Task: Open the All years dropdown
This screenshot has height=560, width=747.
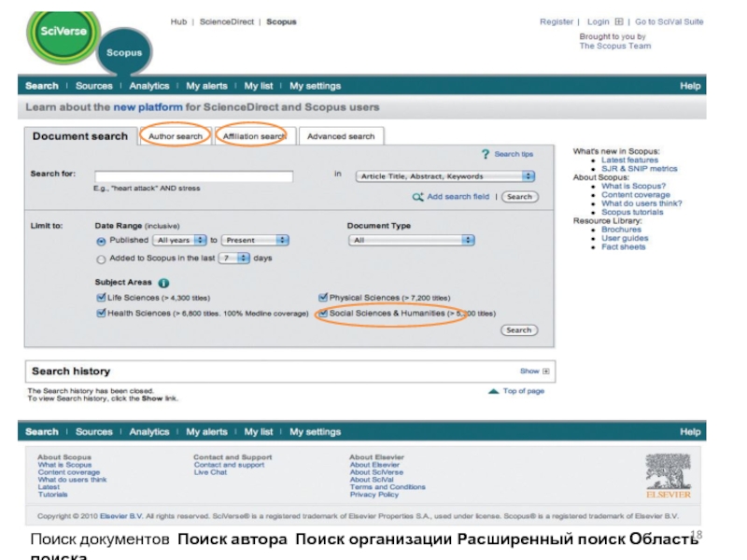Action: (x=179, y=240)
